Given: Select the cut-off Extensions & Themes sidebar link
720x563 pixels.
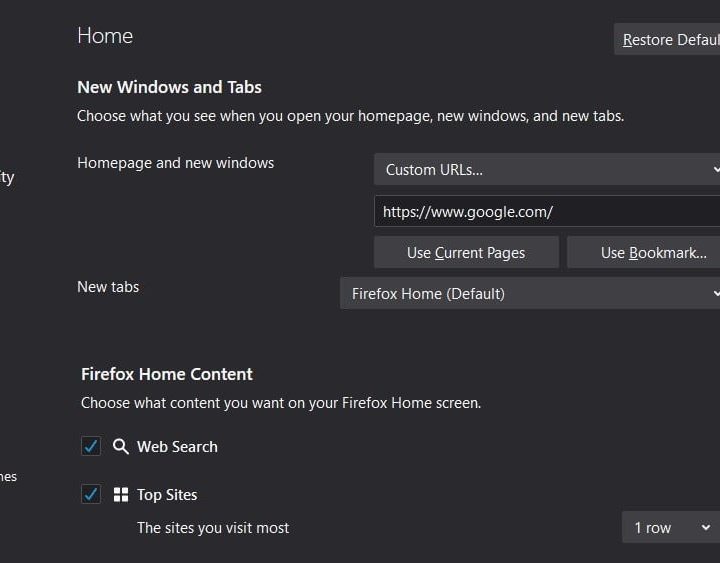Looking at the screenshot, I should pyautogui.click(x=8, y=477).
